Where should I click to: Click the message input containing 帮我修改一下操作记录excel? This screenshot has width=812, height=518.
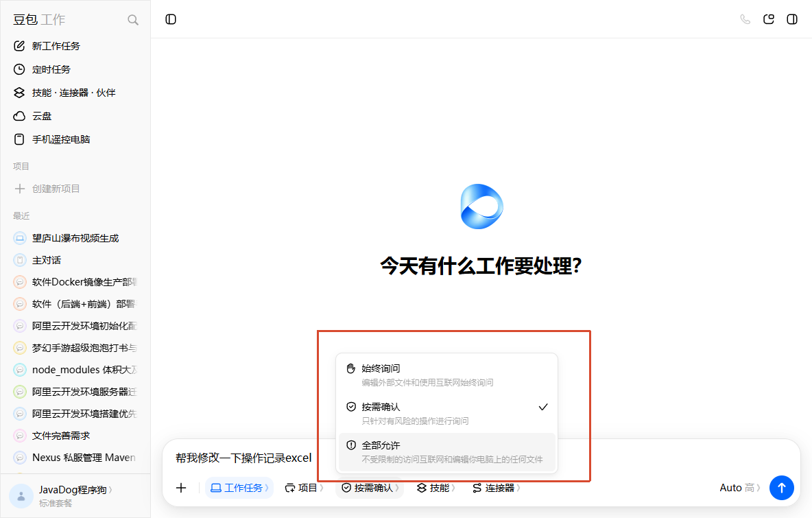(243, 458)
